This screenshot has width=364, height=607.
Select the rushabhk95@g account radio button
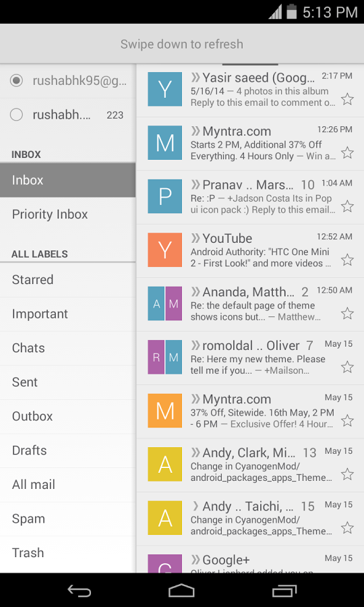pos(16,80)
